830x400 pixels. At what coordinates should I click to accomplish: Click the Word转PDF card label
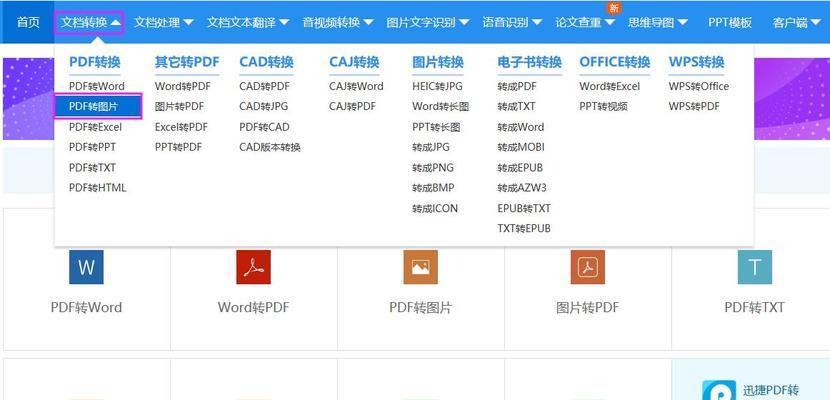(253, 307)
